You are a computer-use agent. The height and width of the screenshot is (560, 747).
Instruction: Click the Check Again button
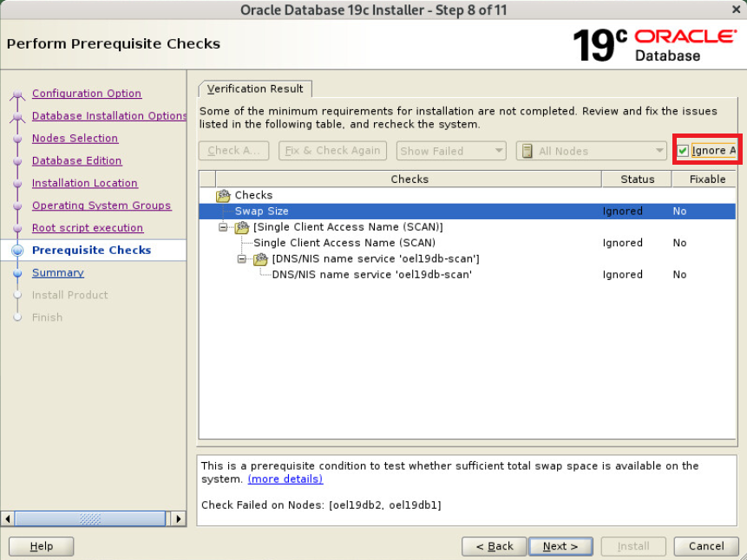[x=234, y=151]
